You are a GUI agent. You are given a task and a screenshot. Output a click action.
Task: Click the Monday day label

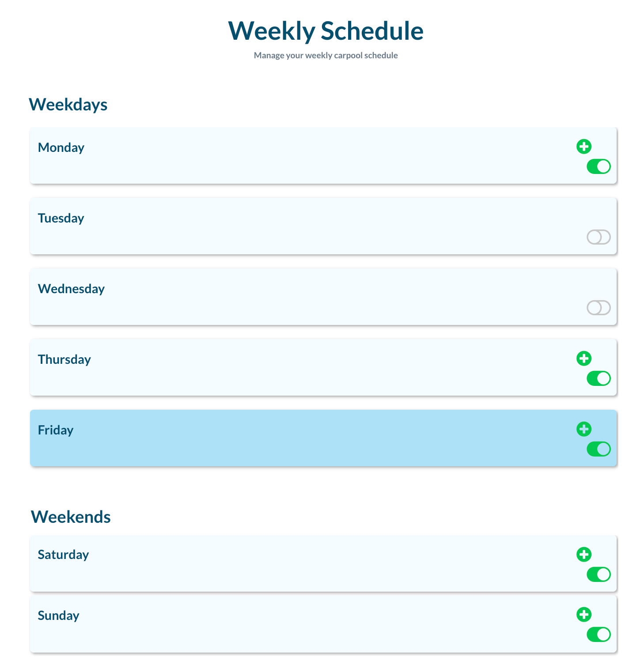point(61,147)
